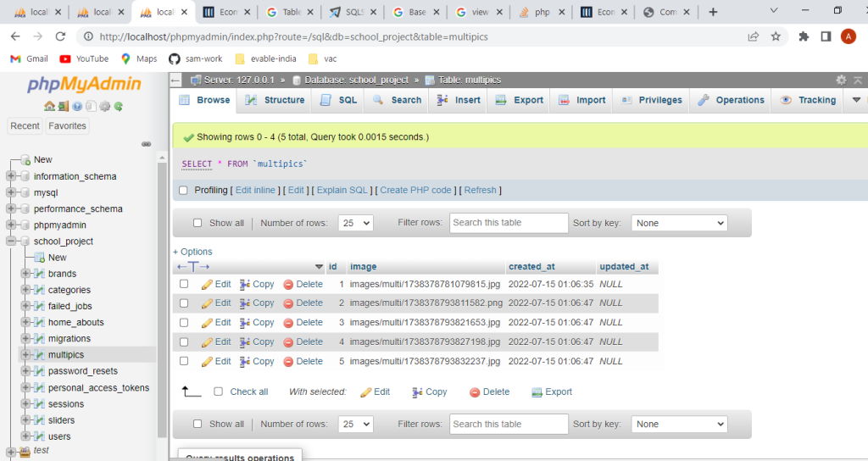Click the Recent button in sidebar

point(25,125)
